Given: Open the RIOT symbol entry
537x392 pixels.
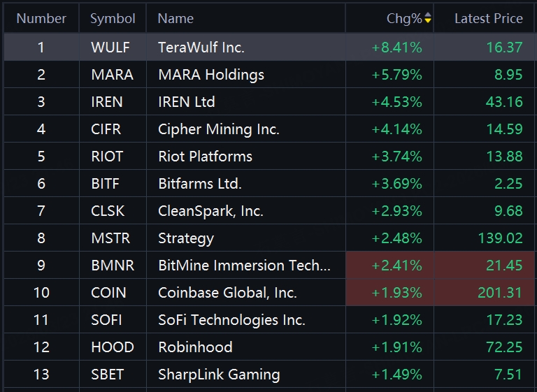Looking at the screenshot, I should [107, 157].
